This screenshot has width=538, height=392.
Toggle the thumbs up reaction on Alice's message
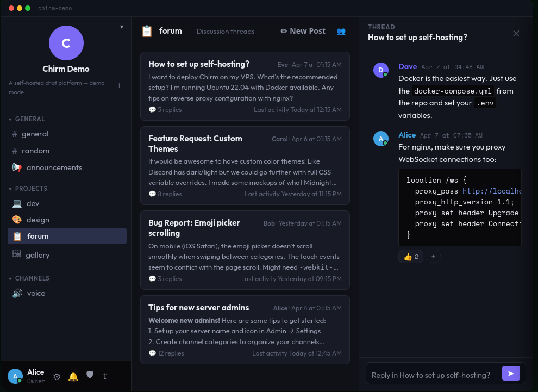[410, 257]
